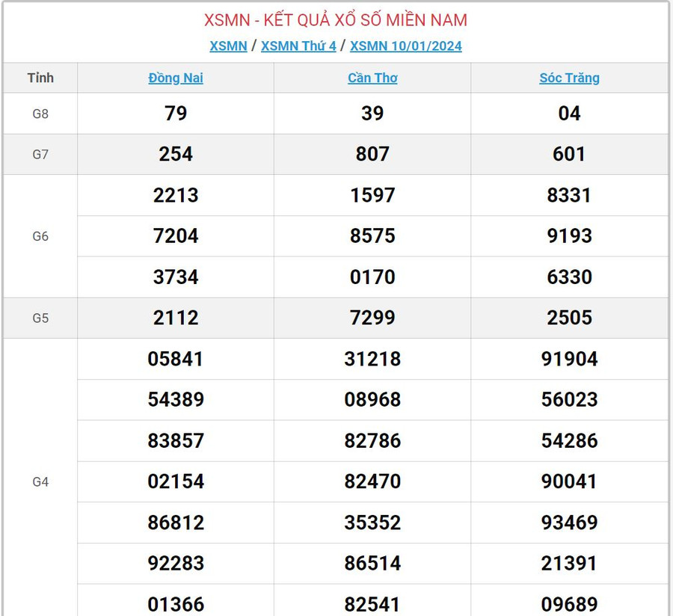Open the XSMN Thứ 4 link
This screenshot has height=616, width=673.
pos(298,46)
